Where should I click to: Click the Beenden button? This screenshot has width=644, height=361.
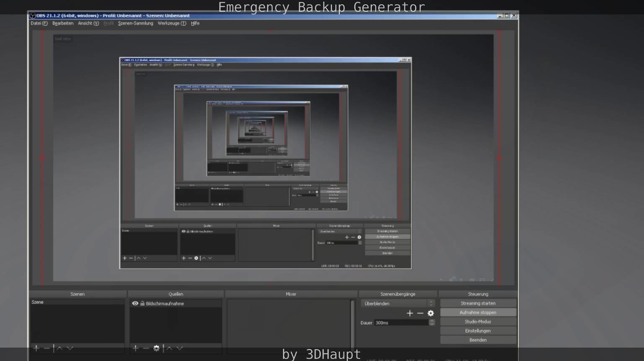[x=478, y=340]
